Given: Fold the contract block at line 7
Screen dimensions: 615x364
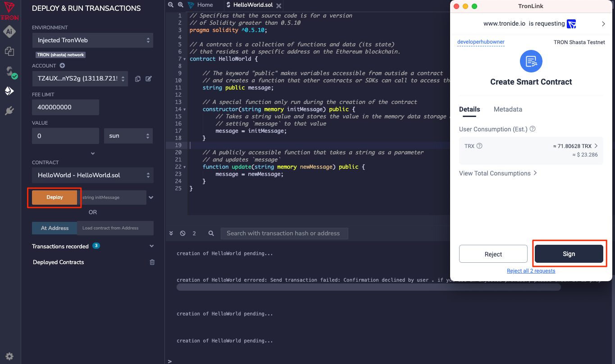Looking at the screenshot, I should point(184,59).
